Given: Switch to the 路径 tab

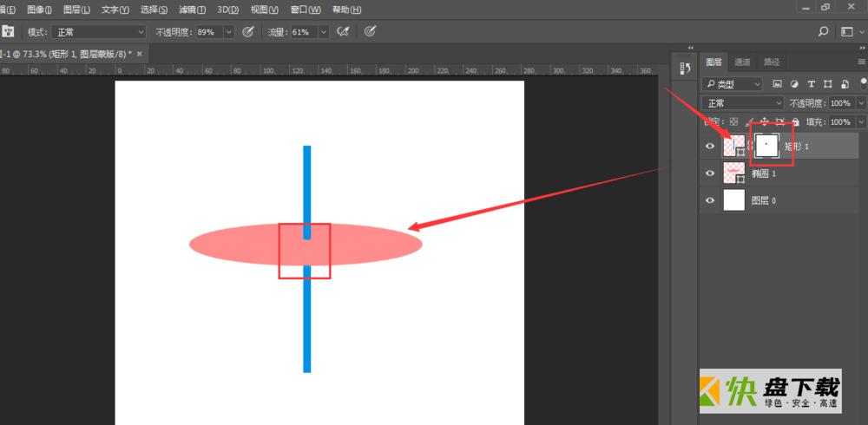Looking at the screenshot, I should click(x=772, y=62).
